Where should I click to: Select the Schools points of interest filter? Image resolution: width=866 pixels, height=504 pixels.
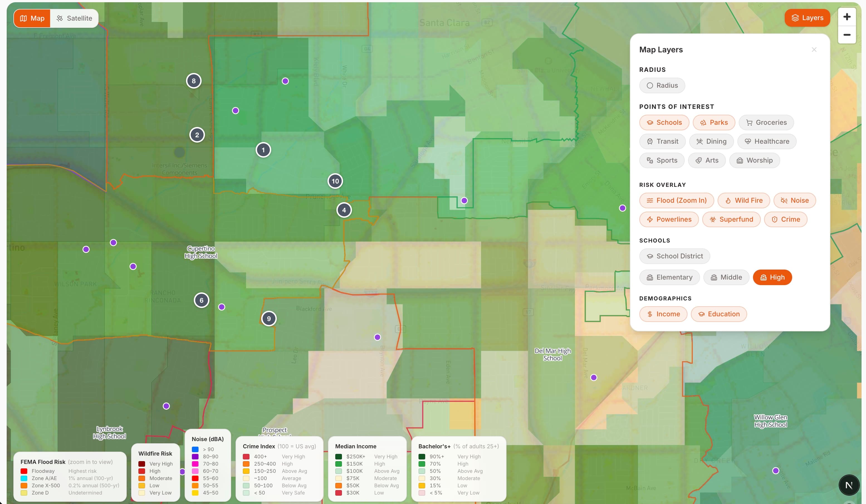coord(664,122)
